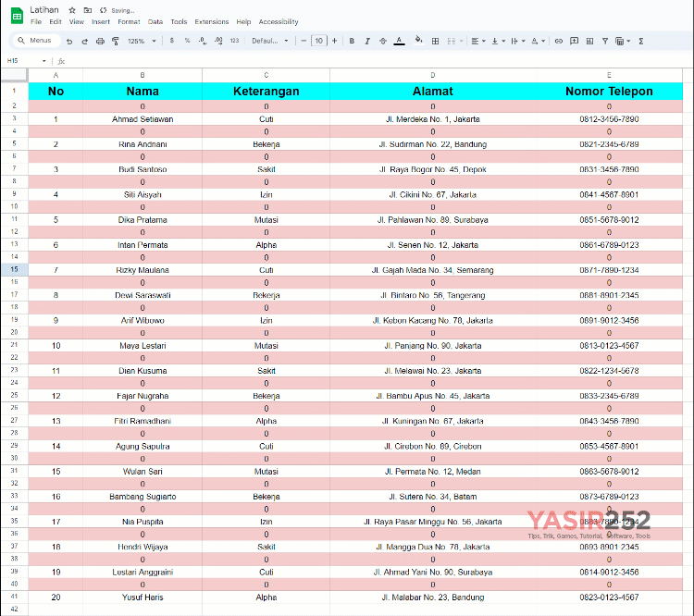Open the 123 more formats menu
This screenshot has height=616, width=694.
tap(235, 41)
